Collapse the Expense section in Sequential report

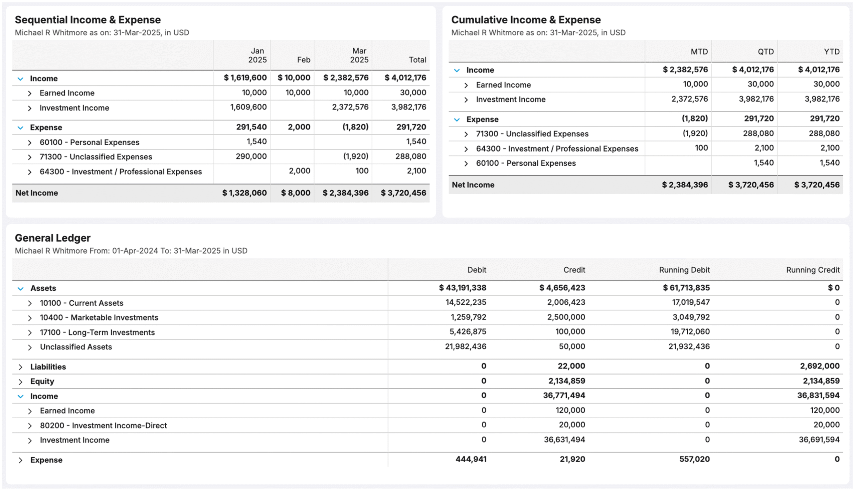(x=20, y=128)
